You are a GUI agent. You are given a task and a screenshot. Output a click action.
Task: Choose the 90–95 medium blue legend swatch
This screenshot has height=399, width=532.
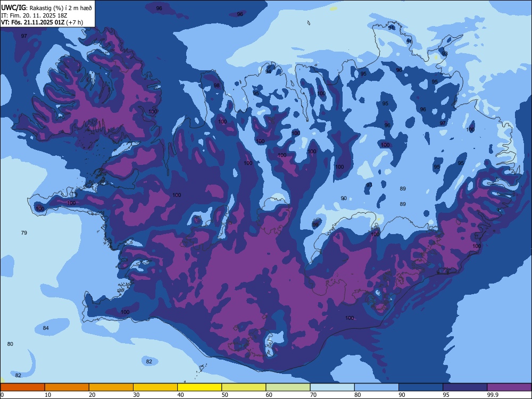421,387
